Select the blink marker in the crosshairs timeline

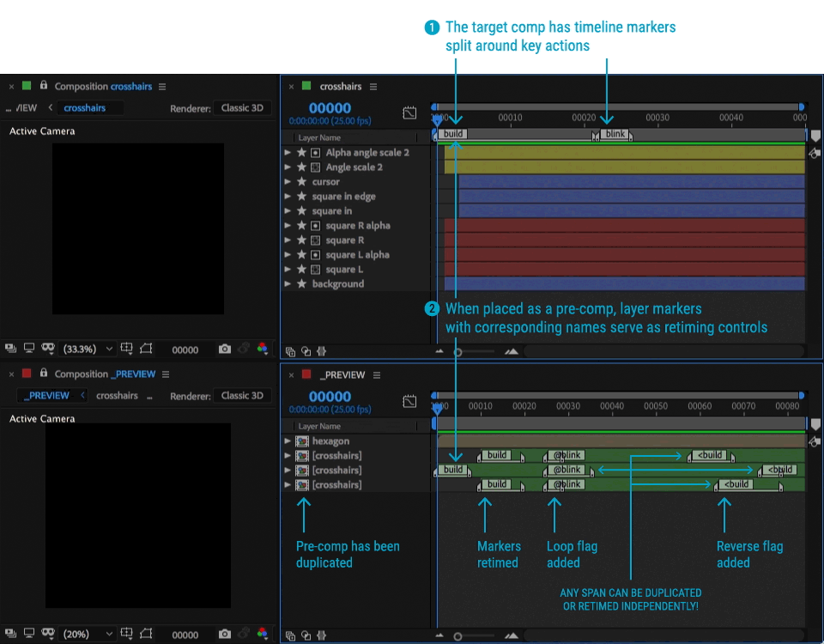614,134
